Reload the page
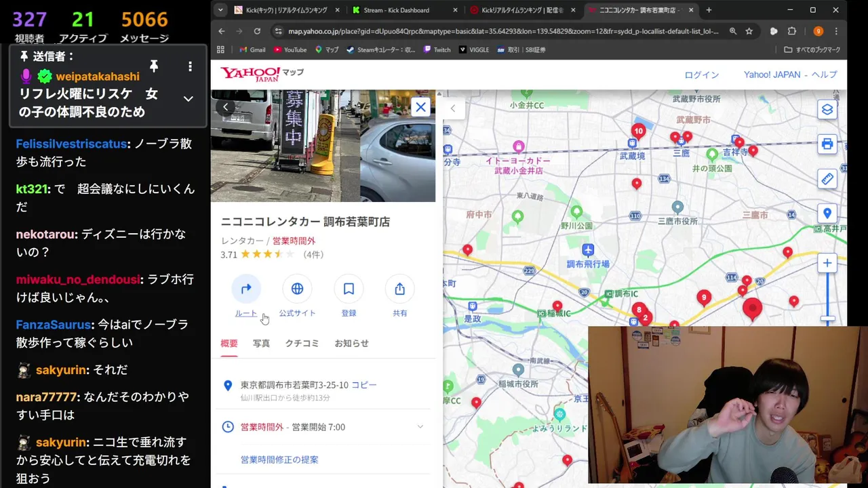Screen dimensions: 868x488 [x=257, y=31]
